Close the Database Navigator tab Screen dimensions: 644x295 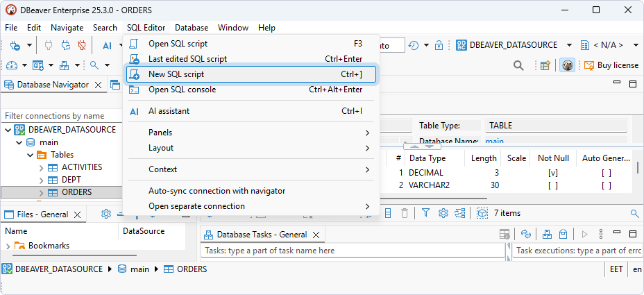(98, 85)
